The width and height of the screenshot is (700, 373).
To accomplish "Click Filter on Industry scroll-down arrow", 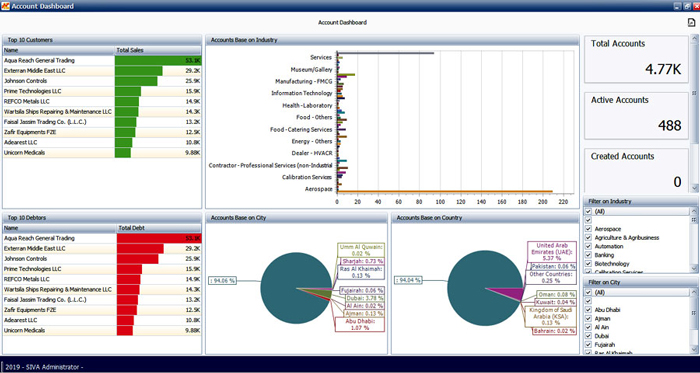I will point(694,269).
